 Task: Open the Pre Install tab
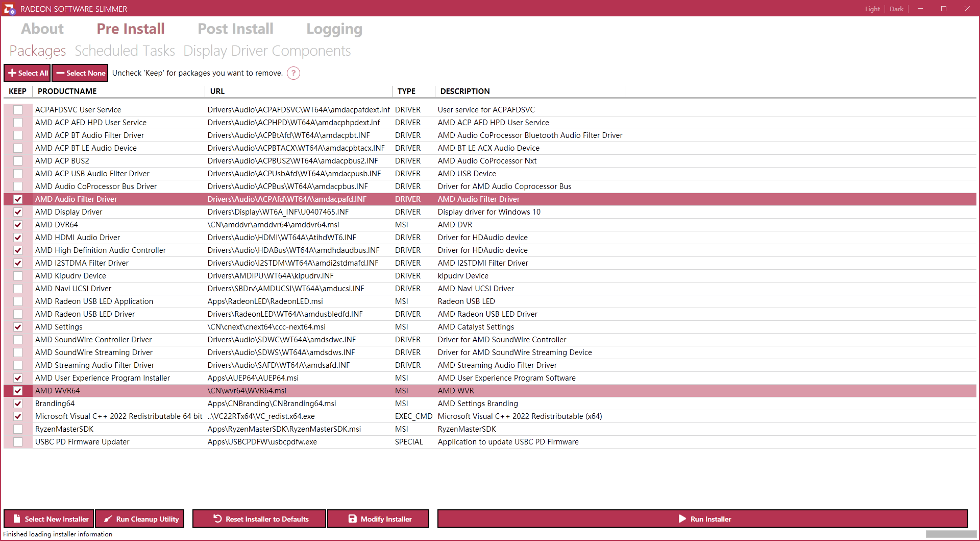pyautogui.click(x=131, y=29)
